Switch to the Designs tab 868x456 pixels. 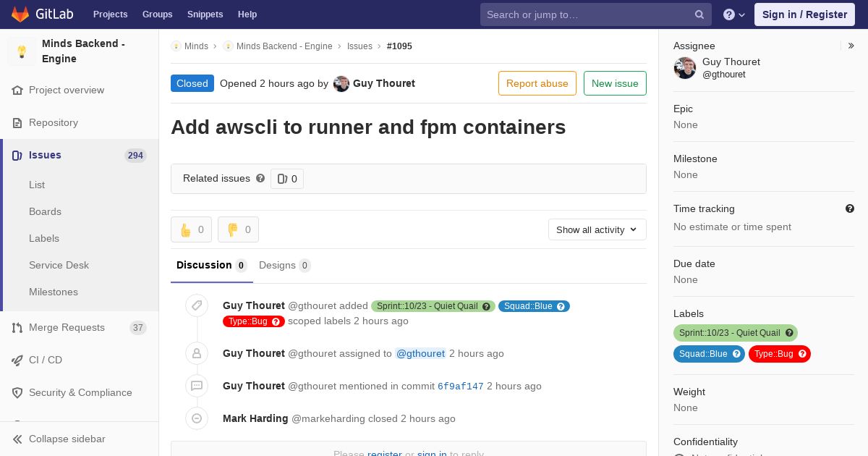pos(285,265)
